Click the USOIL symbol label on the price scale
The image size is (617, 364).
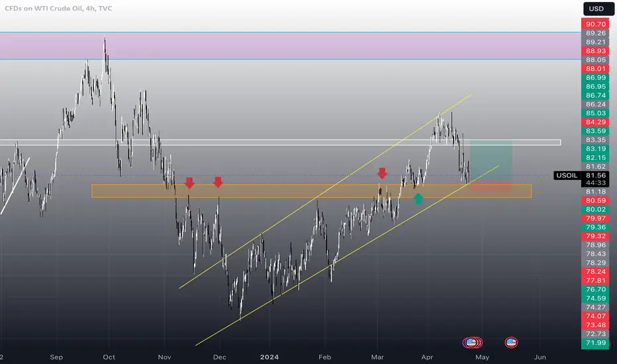click(x=567, y=175)
